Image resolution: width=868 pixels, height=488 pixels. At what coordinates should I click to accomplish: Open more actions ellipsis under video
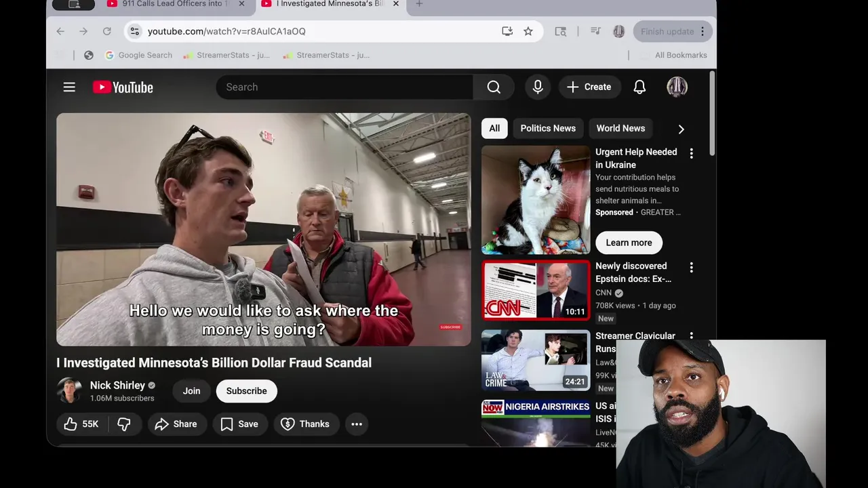click(357, 424)
